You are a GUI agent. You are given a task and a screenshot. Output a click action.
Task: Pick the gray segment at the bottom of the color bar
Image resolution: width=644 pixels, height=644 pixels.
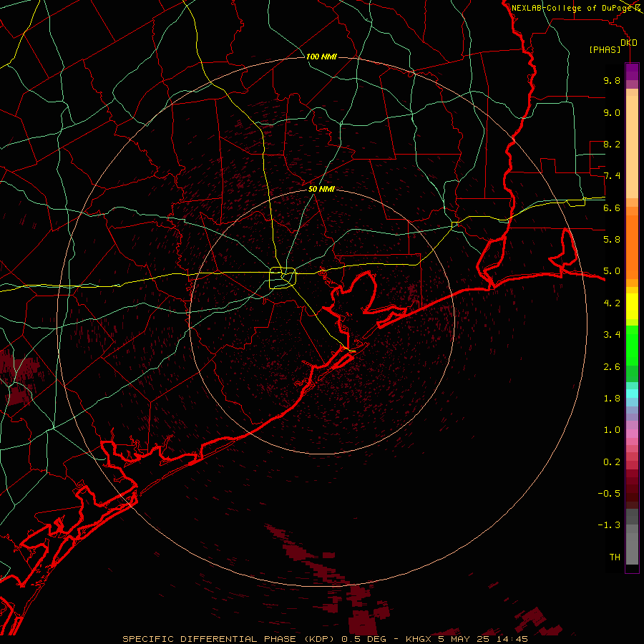point(632,548)
